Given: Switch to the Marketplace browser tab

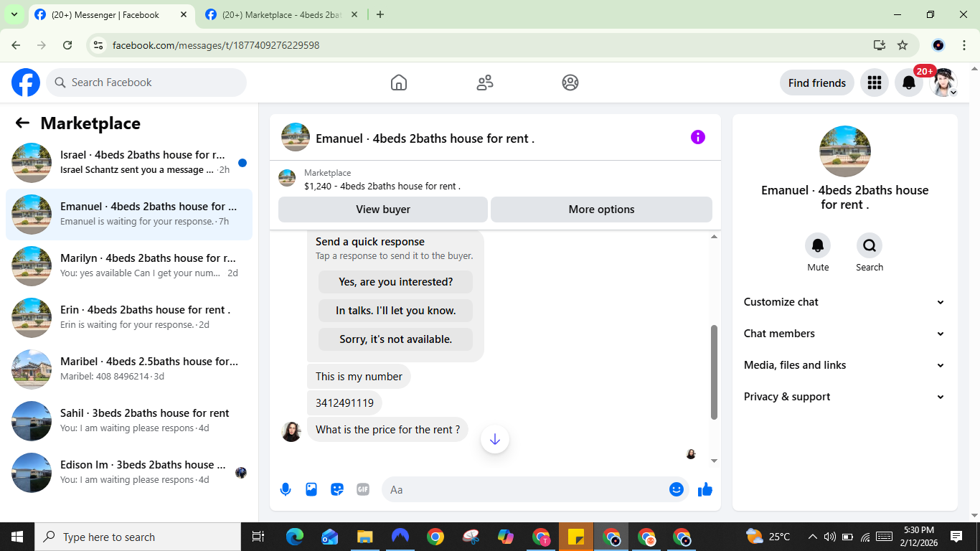Looking at the screenshot, I should click(x=281, y=14).
